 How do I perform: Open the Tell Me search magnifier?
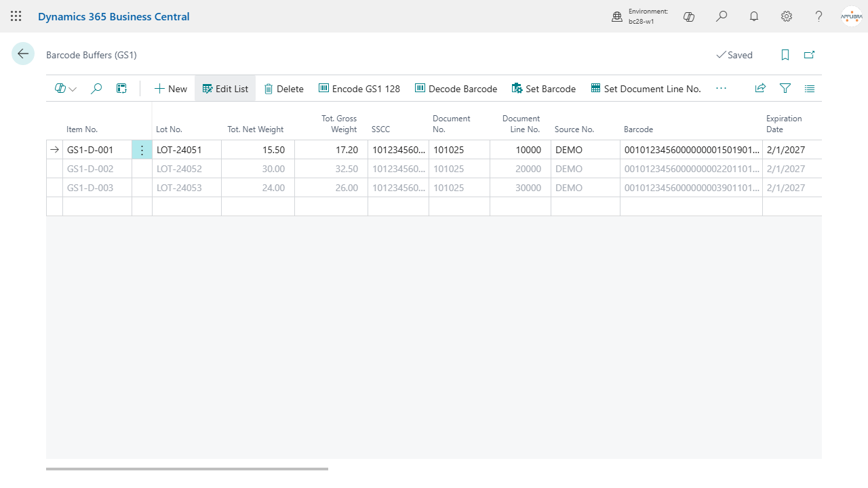[x=722, y=16]
